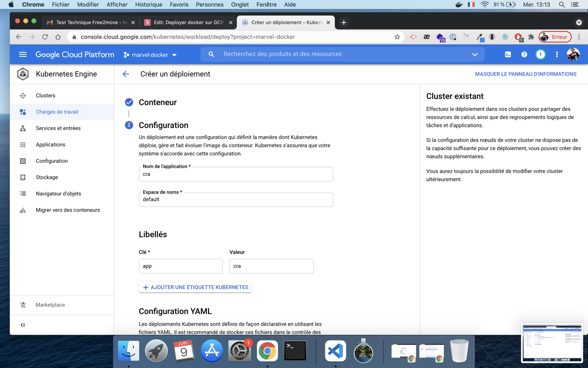Click the Valeur label input field
The image size is (588, 368).
(x=271, y=266)
